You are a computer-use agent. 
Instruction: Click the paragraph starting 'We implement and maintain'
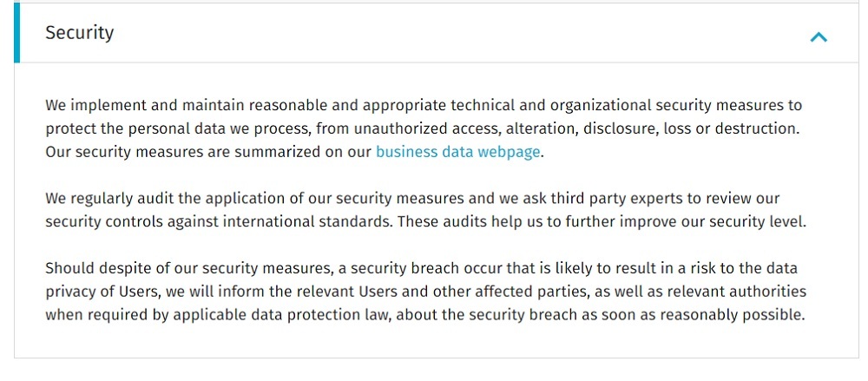pos(424,128)
